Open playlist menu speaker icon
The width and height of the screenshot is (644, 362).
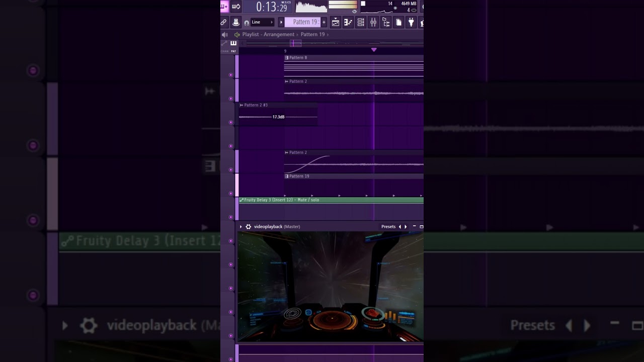[x=225, y=35]
